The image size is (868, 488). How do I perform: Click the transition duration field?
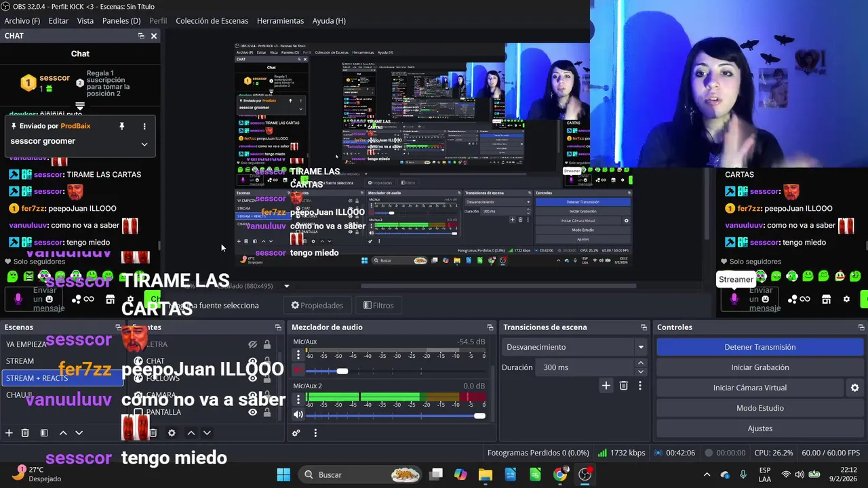[585, 367]
